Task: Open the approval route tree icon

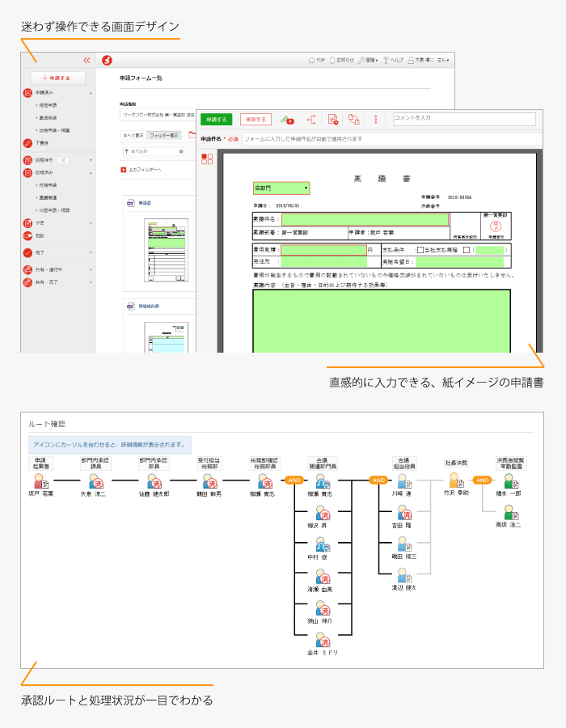Action: (311, 120)
